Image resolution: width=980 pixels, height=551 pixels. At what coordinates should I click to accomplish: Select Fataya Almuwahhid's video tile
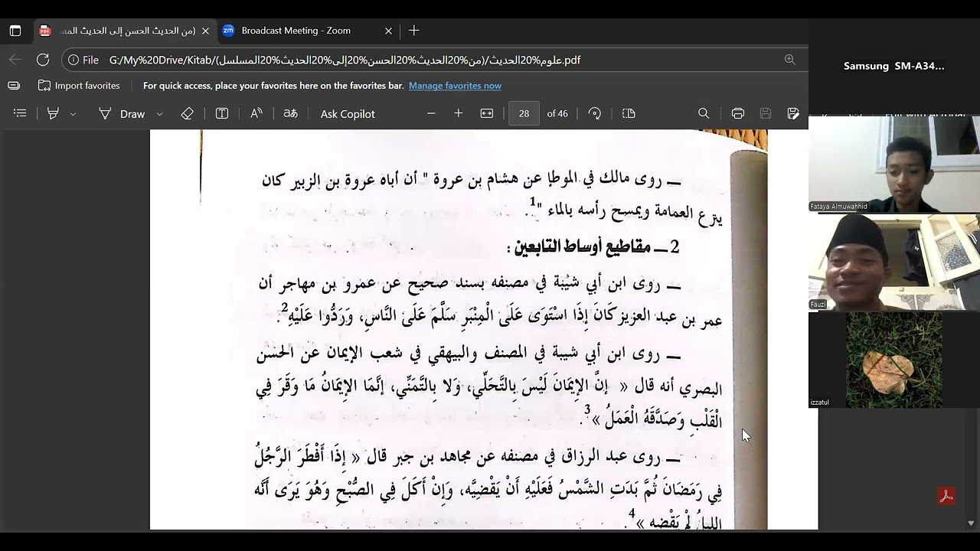click(x=894, y=164)
